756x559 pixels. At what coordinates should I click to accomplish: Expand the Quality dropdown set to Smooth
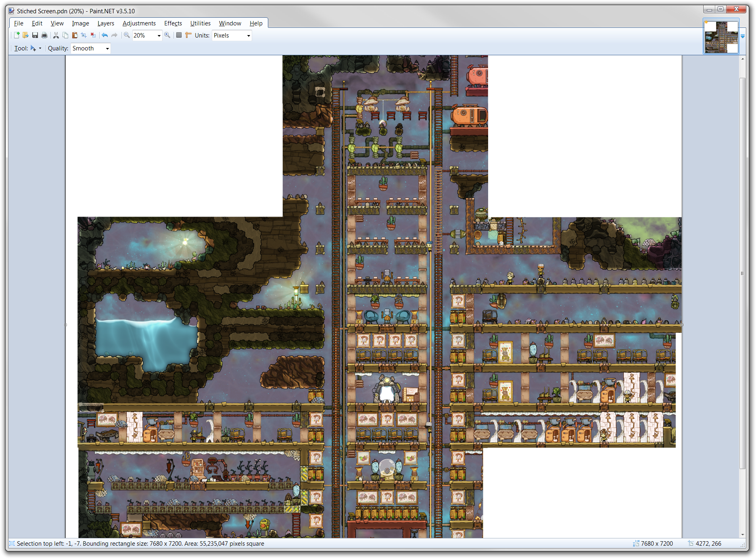[x=107, y=49]
